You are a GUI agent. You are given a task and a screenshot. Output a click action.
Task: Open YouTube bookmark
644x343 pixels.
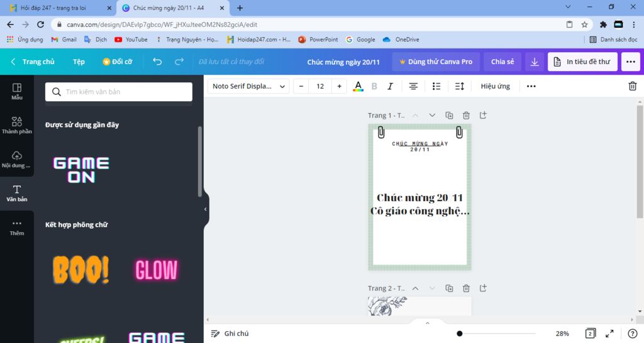pyautogui.click(x=131, y=40)
